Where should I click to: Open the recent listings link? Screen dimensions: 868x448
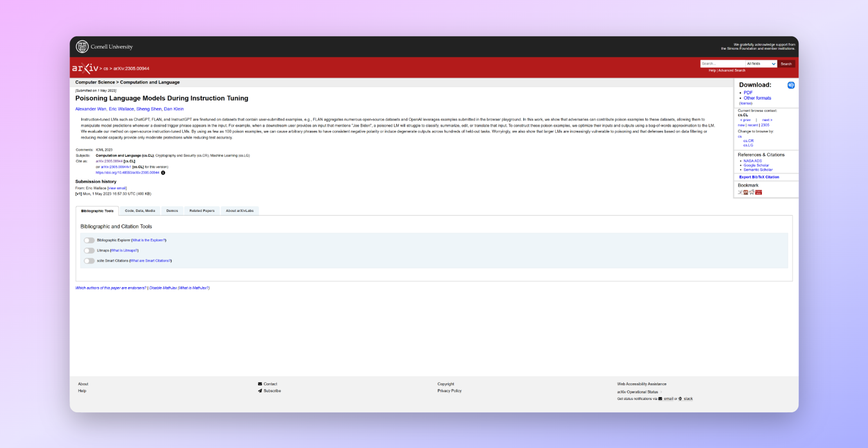(753, 125)
